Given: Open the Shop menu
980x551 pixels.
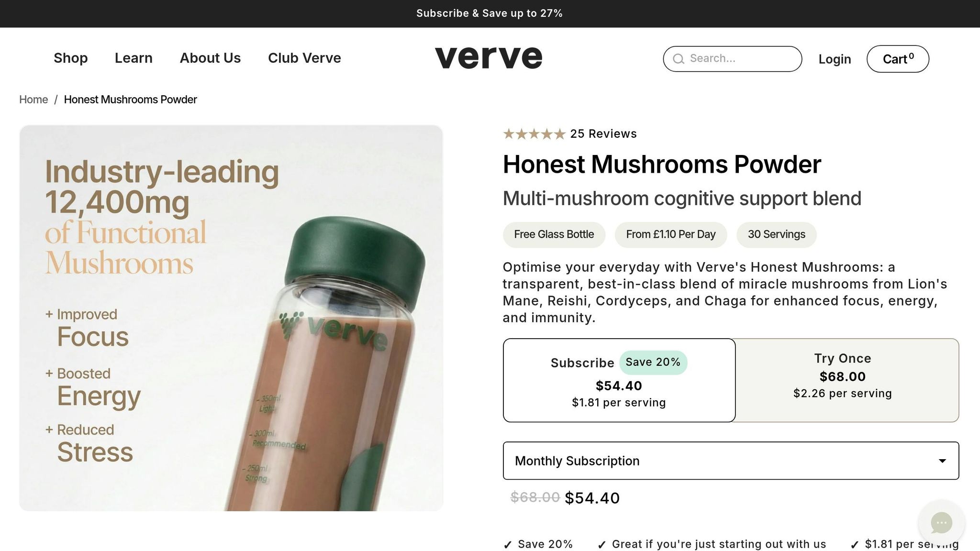Looking at the screenshot, I should (71, 58).
